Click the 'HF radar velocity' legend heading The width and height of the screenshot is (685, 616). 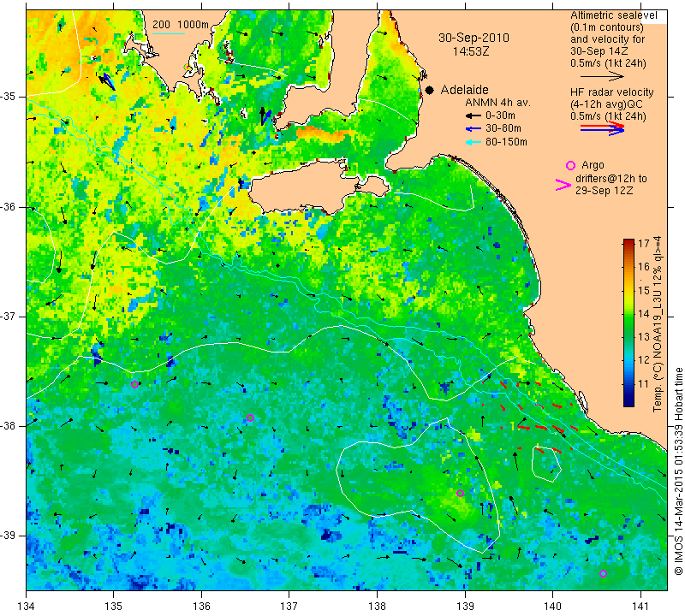[611, 92]
